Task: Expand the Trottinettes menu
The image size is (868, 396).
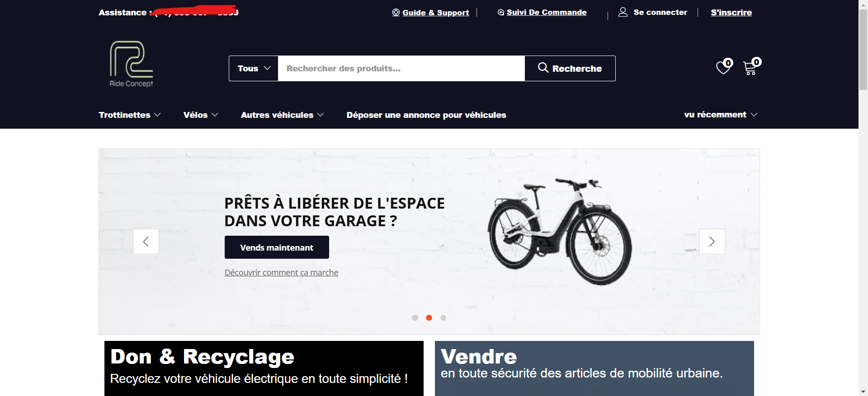Action: [130, 115]
